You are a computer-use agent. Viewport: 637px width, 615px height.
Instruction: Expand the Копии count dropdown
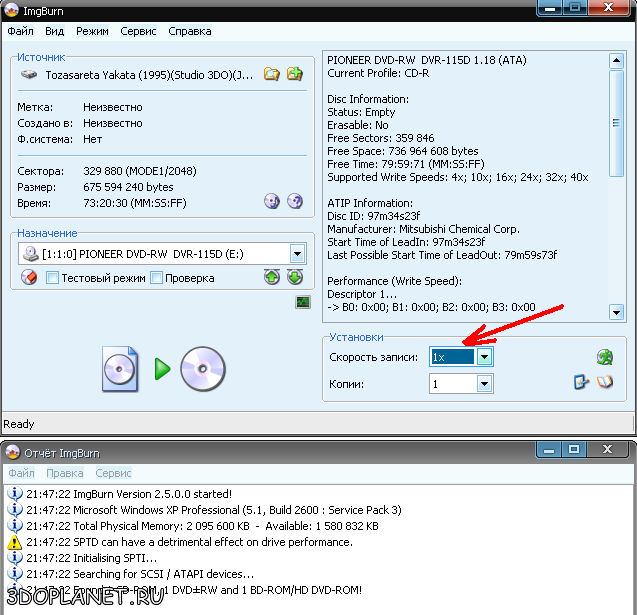tap(484, 383)
